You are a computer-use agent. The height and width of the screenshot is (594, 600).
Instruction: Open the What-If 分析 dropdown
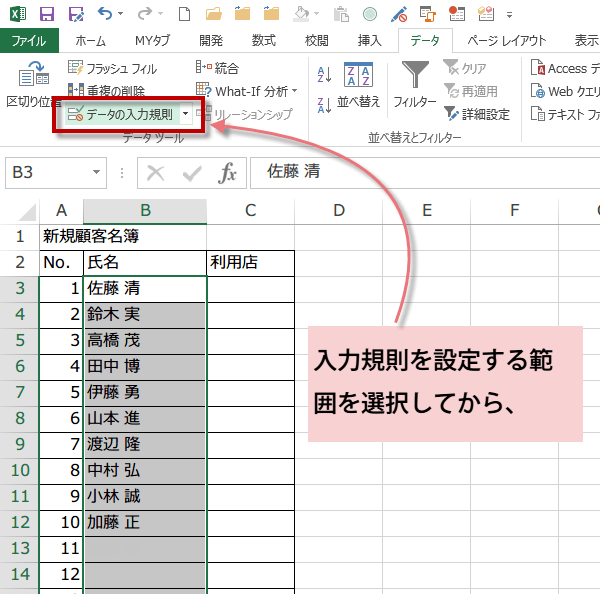pyautogui.click(x=246, y=91)
